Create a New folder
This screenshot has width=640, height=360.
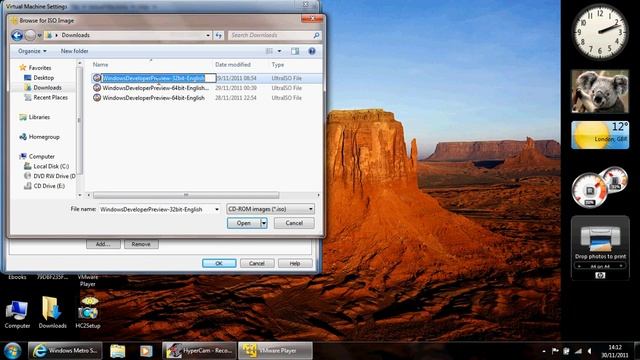click(x=74, y=51)
